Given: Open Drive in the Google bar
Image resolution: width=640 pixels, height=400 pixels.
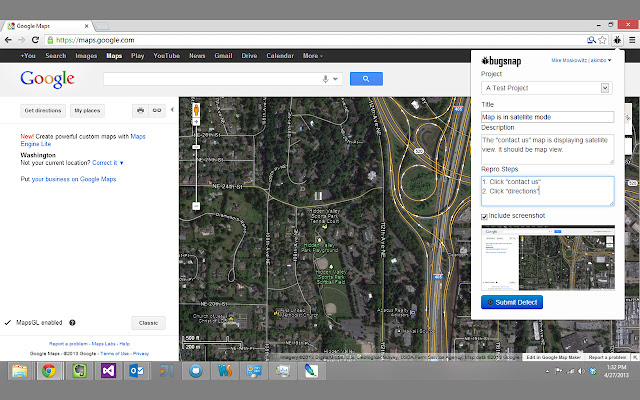Looking at the screenshot, I should coord(249,56).
